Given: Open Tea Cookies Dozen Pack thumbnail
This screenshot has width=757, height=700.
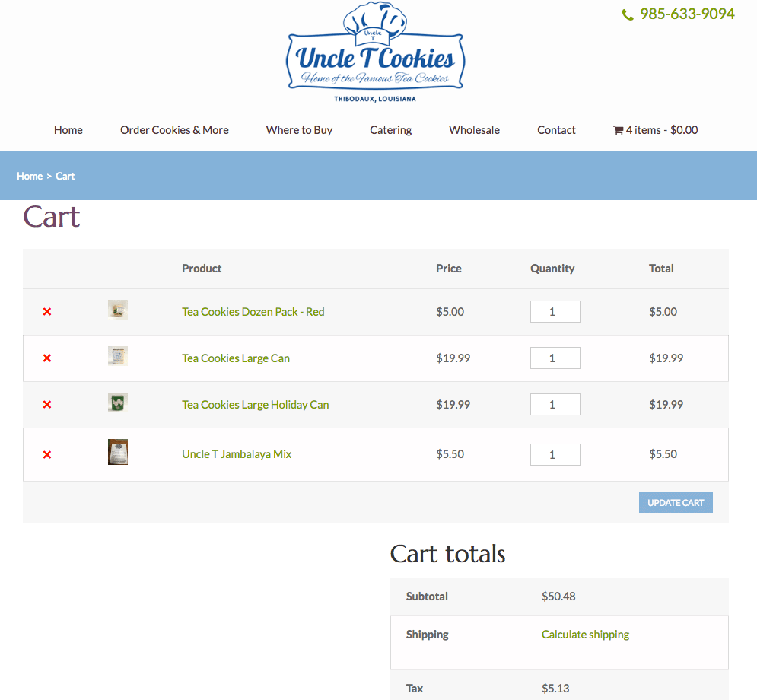Looking at the screenshot, I should pos(118,310).
